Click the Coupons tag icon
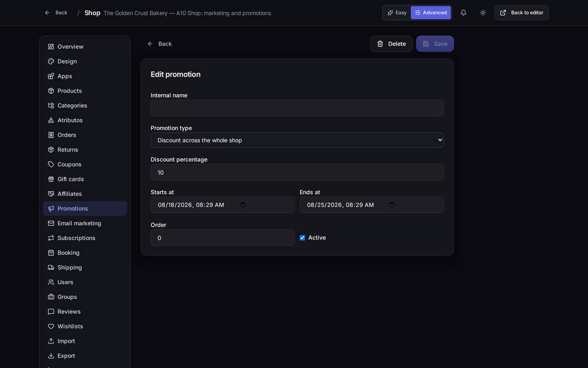This screenshot has width=588, height=368. (51, 164)
